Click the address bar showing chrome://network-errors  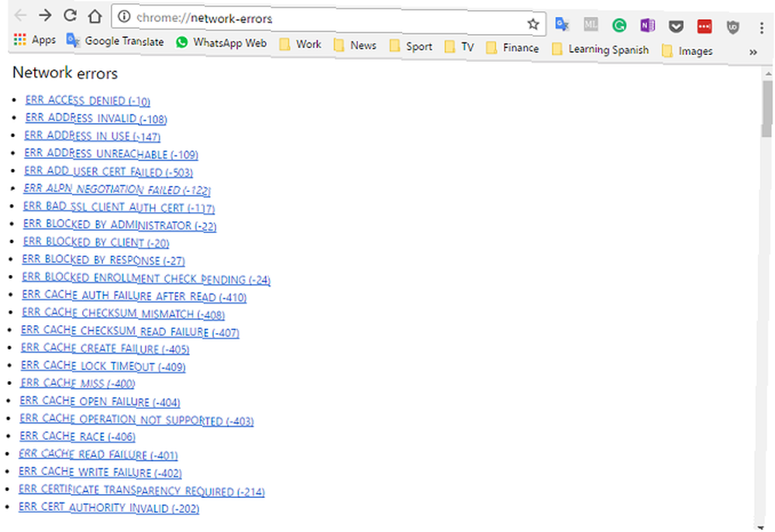click(x=329, y=20)
